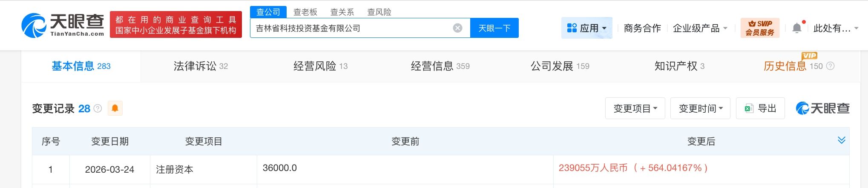The image size is (868, 188).
Task: Click the TianYanCha watermark logo at right
Action: [x=822, y=108]
